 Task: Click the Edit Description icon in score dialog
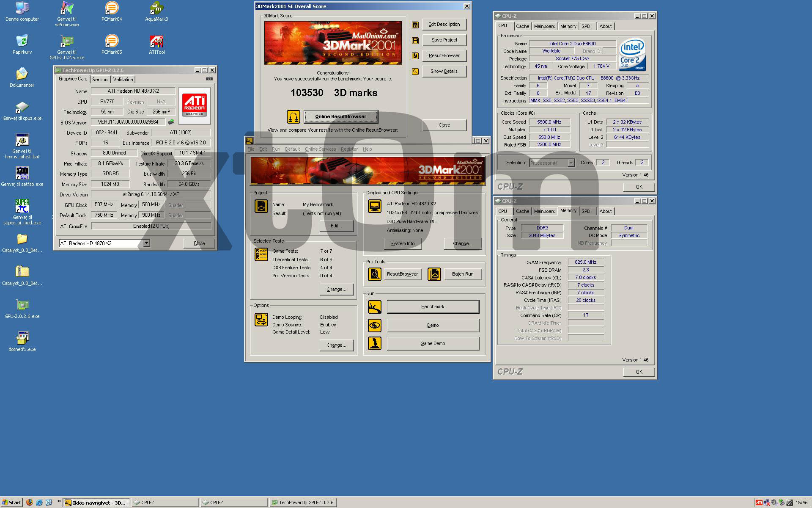pos(415,25)
